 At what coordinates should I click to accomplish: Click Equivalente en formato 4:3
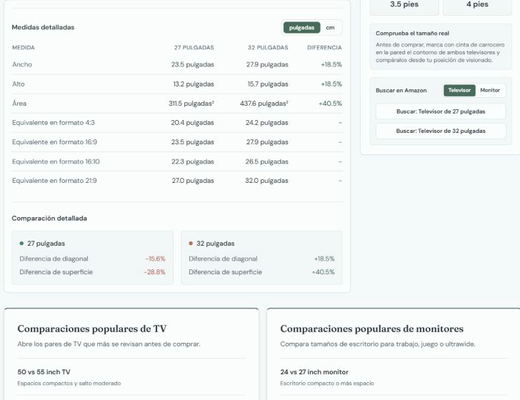(53, 123)
